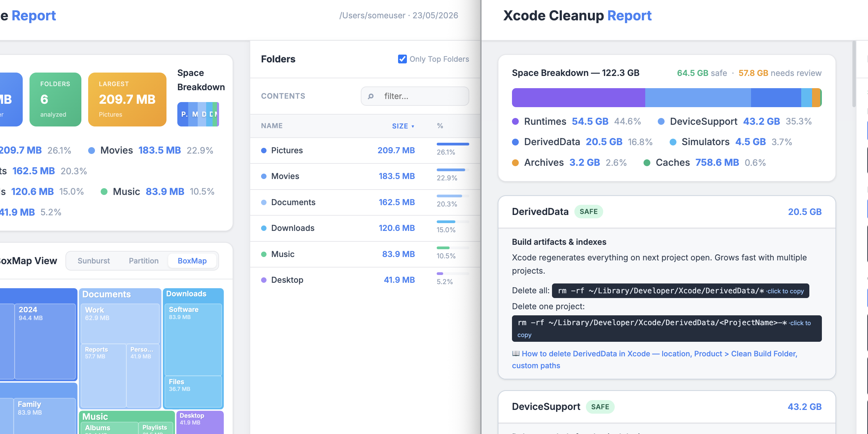868x434 pixels.
Task: Sort the folders table by the % column
Action: [x=440, y=126]
